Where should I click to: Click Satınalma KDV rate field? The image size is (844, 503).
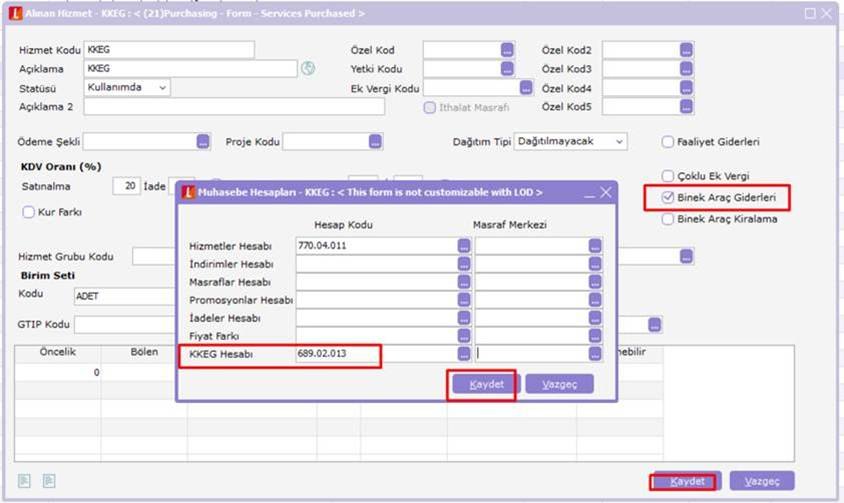click(x=126, y=186)
